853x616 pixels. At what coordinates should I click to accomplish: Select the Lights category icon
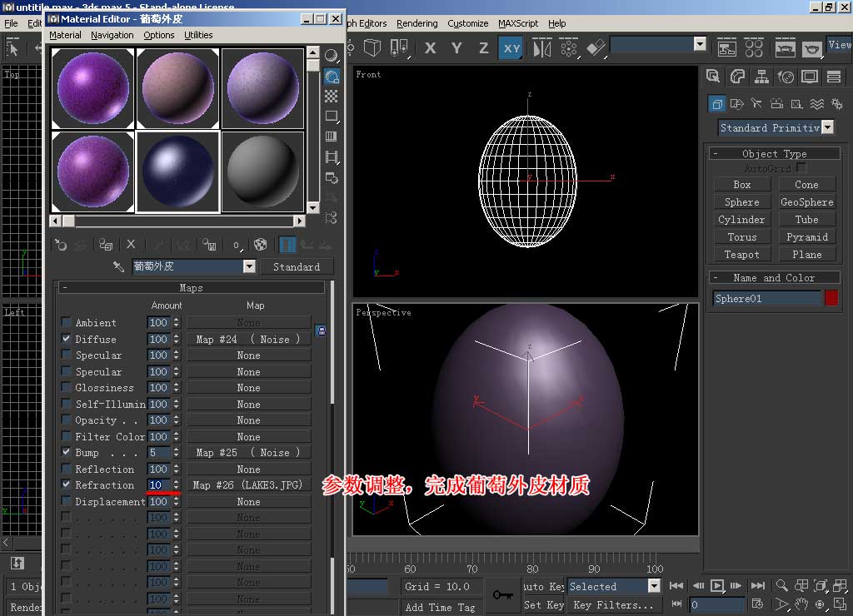point(756,104)
